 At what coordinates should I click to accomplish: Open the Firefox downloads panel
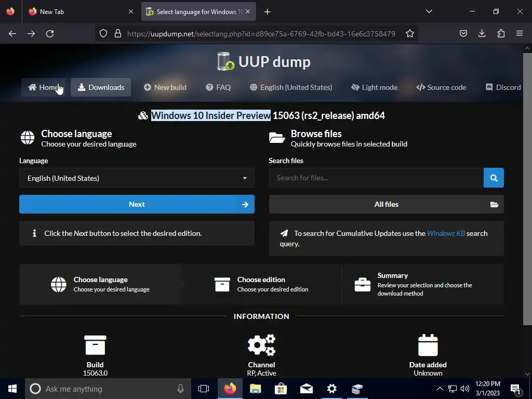coord(482,33)
